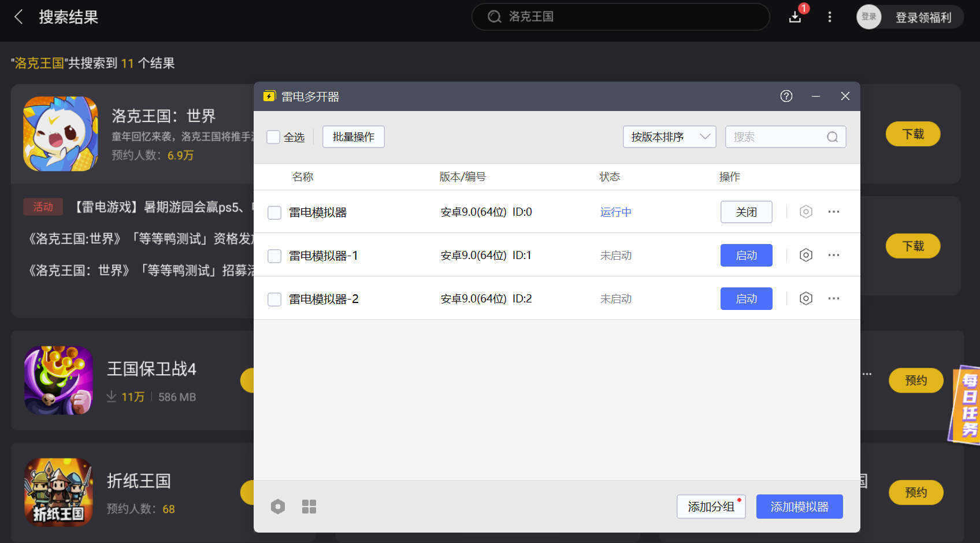Check the box for 雷电模拟器-2
The width and height of the screenshot is (980, 543).
[274, 299]
